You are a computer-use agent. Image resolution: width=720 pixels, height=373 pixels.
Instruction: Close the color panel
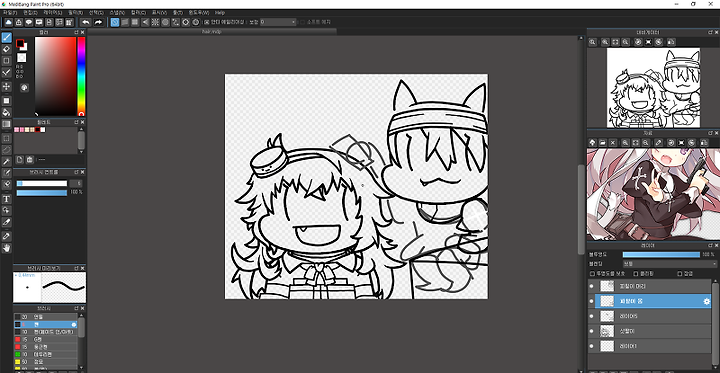(x=83, y=33)
